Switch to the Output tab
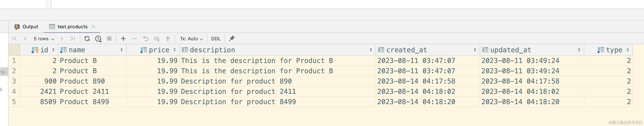Viewport: 644px width, 126px height. [27, 27]
